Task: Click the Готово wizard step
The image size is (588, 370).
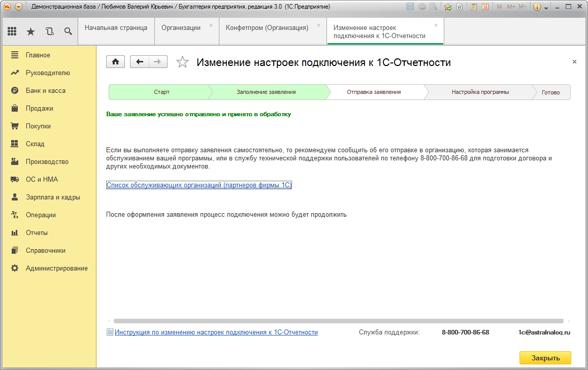Action: [x=550, y=92]
